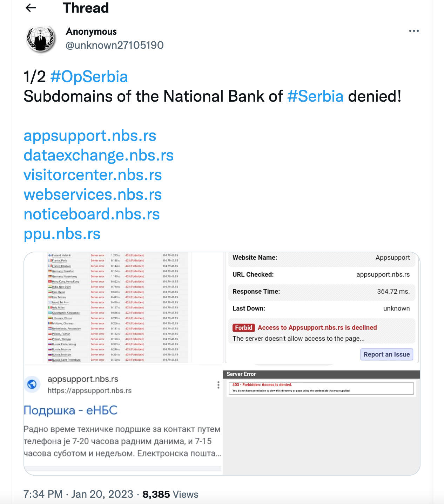Screen dimensions: 444x504
Task: Click the red Forbid badge
Action: point(243,327)
